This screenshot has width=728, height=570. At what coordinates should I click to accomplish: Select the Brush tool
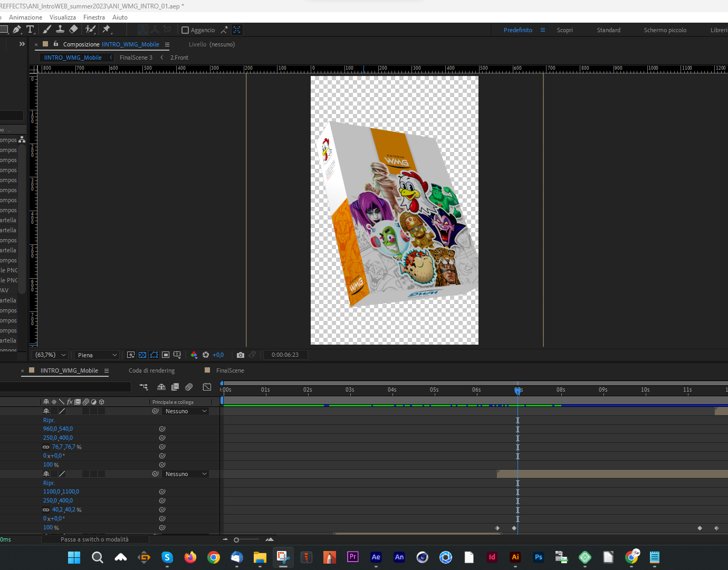pos(47,30)
